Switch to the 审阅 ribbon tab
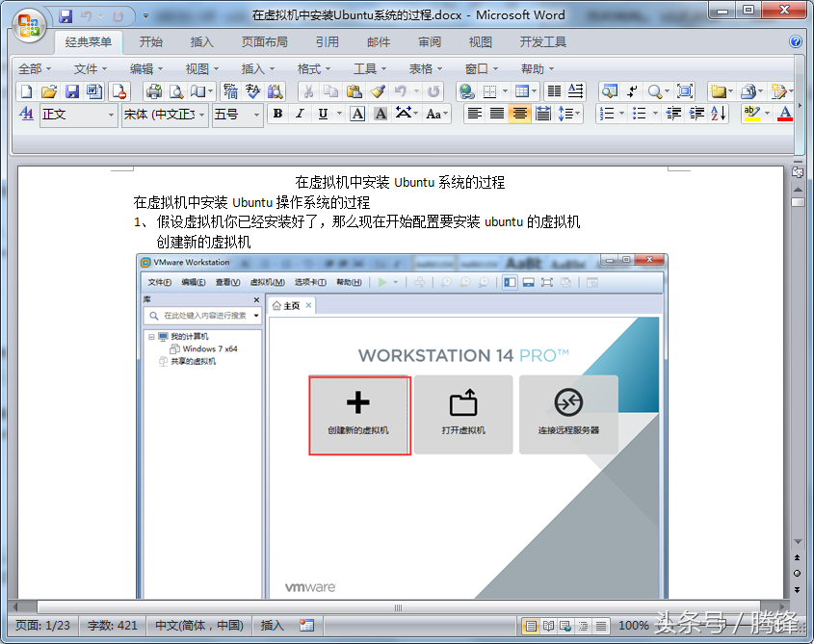 click(430, 42)
